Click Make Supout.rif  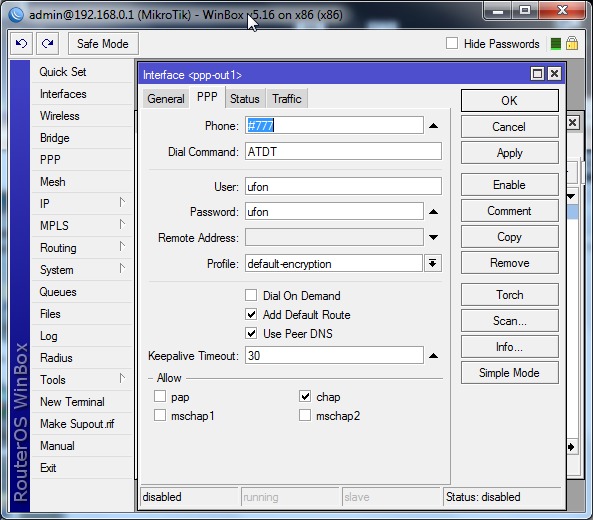pos(81,424)
